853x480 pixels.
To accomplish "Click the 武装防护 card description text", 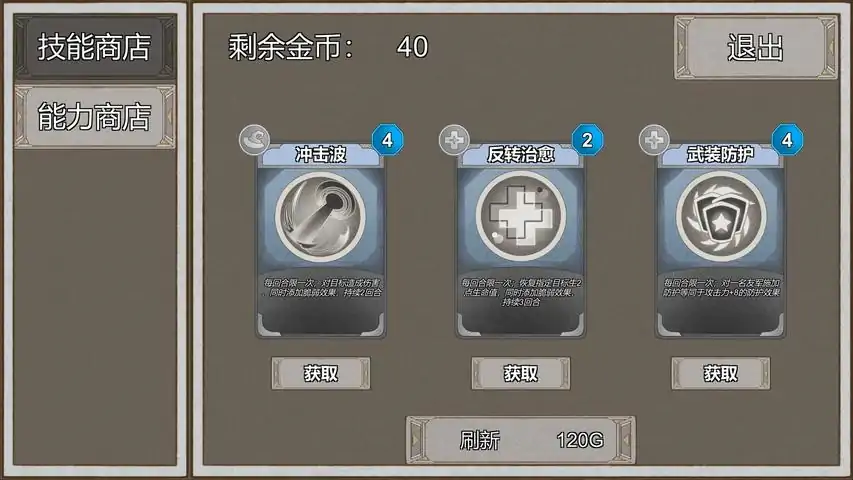I will click(721, 287).
